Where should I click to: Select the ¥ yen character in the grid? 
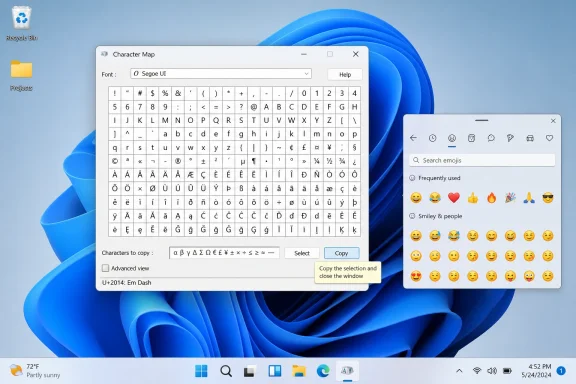330,148
